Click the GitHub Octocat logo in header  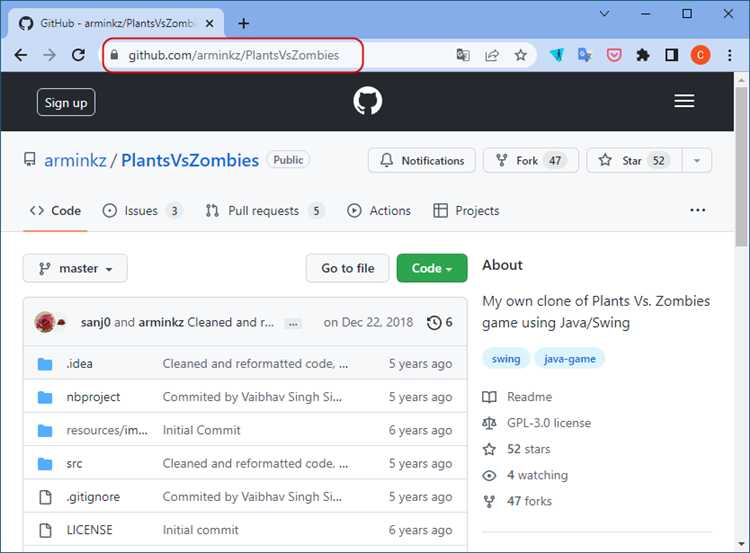coord(367,101)
